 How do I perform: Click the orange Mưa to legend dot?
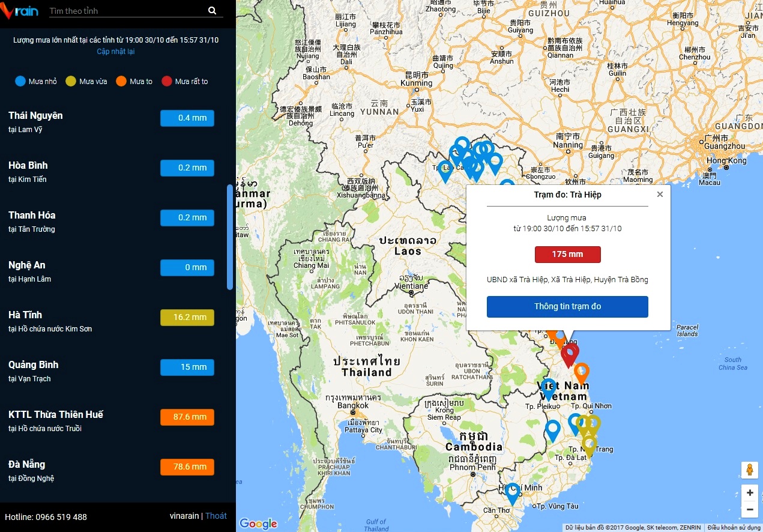121,81
